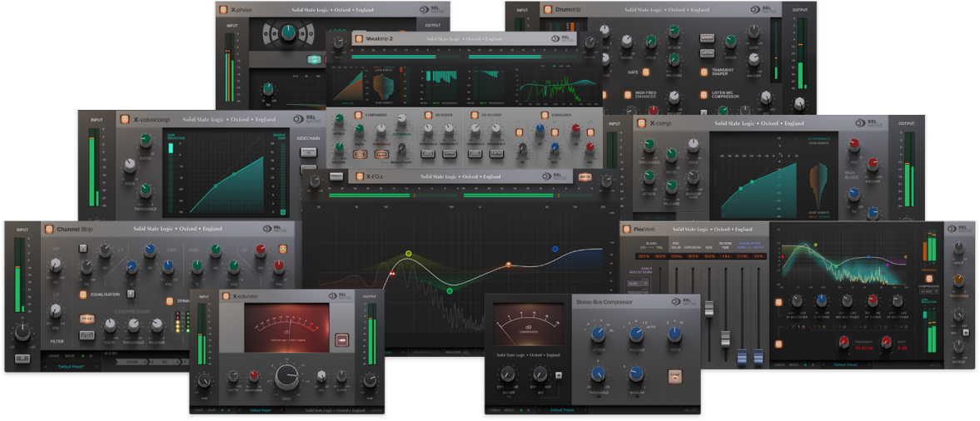Click the Channel Strip HF bell shape button
The height and width of the screenshot is (421, 980).
[x=282, y=250]
